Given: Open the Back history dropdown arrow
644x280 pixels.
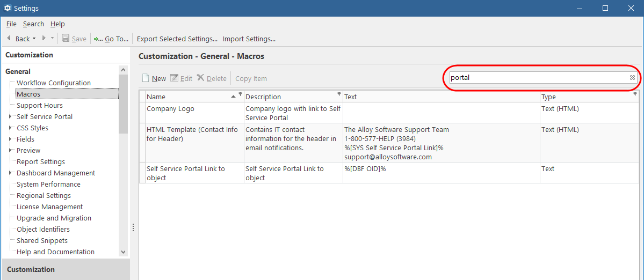Looking at the screenshot, I should [x=34, y=38].
